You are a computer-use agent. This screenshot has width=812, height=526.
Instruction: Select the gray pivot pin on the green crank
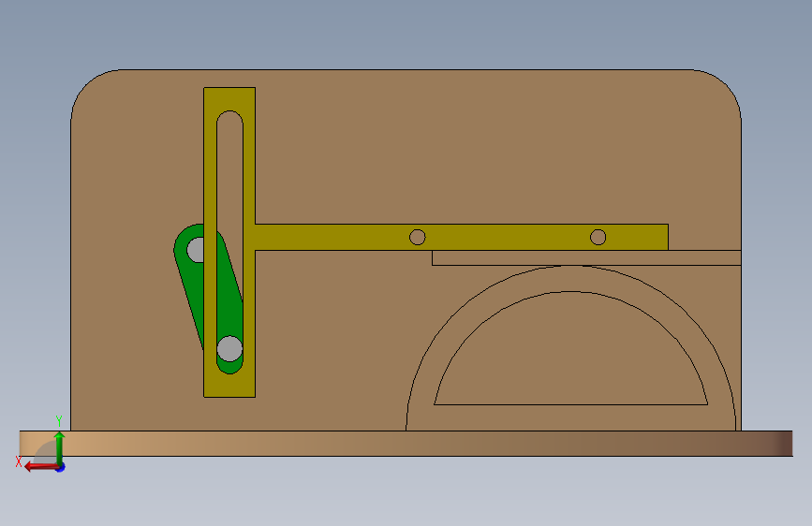[x=196, y=250]
